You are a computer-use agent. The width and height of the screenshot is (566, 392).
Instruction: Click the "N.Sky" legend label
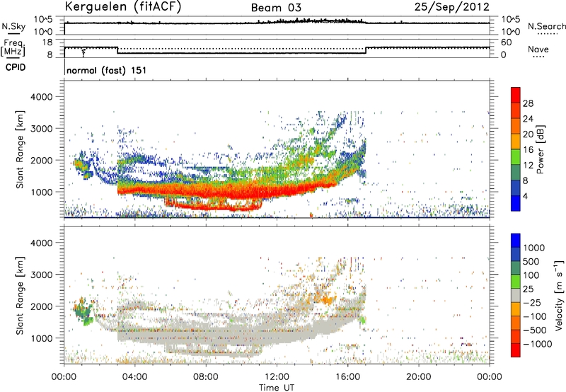pyautogui.click(x=13, y=26)
